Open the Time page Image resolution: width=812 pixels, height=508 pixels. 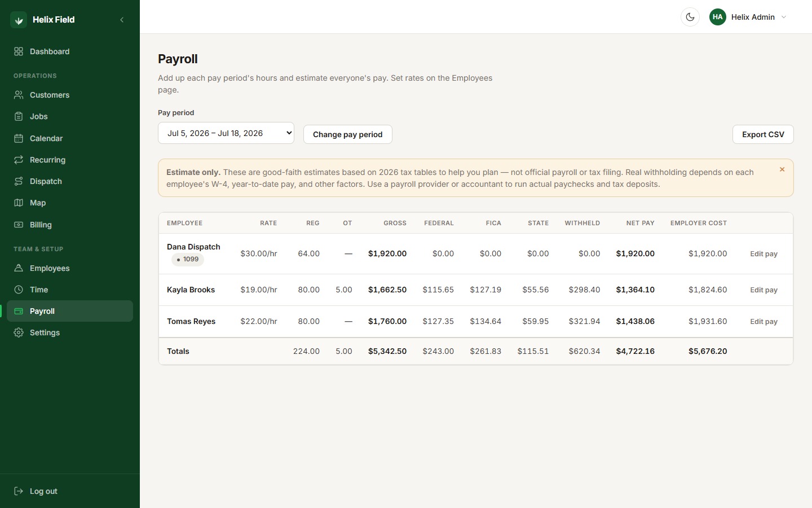point(70,290)
